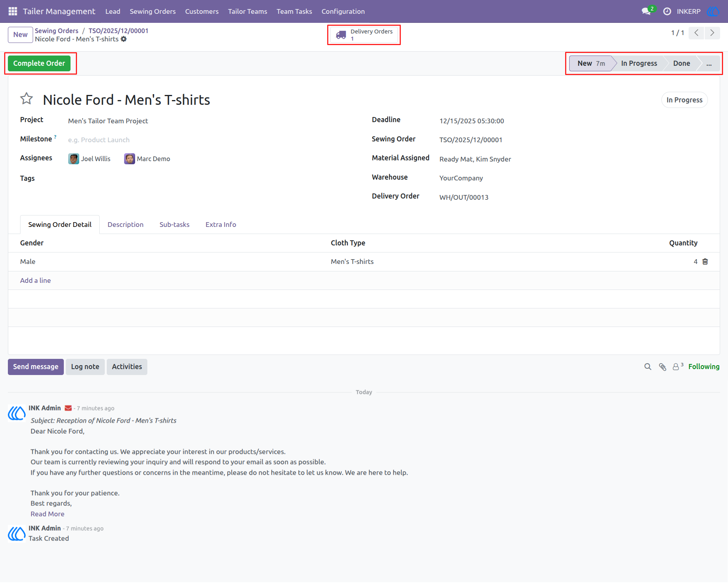
Task: Click Log note button
Action: pos(85,367)
